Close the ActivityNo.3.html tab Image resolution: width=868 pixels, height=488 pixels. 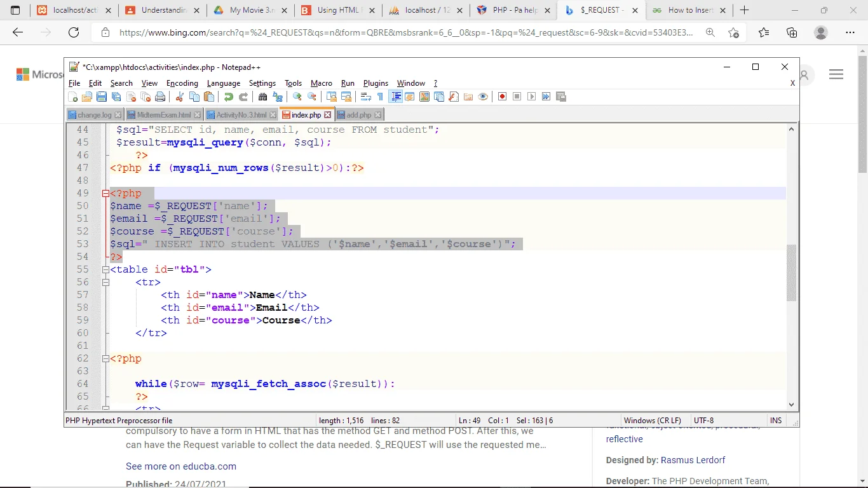(273, 115)
